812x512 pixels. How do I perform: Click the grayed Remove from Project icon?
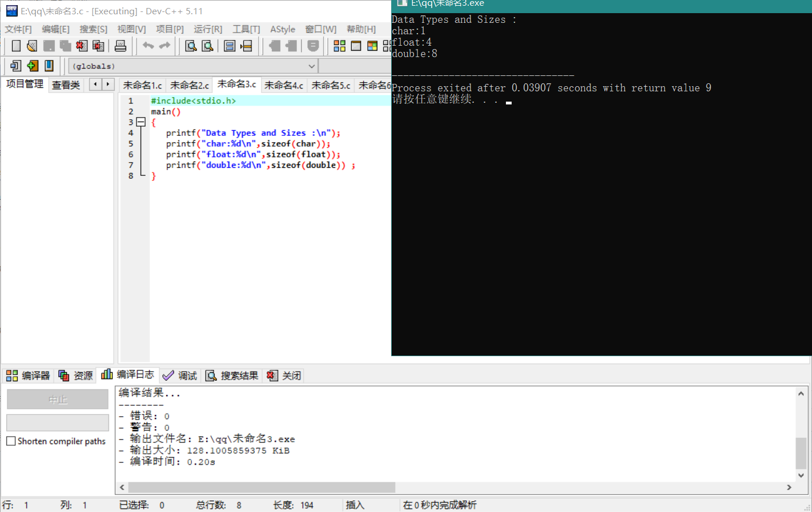tap(291, 46)
